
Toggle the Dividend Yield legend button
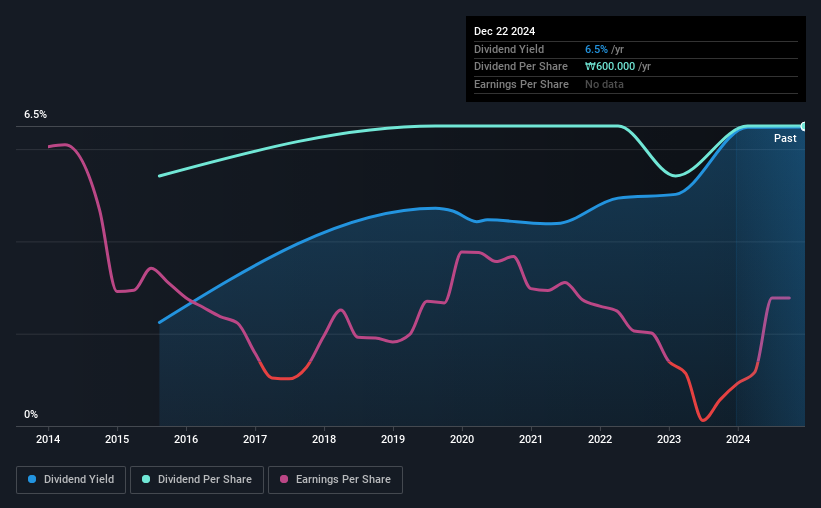click(71, 480)
